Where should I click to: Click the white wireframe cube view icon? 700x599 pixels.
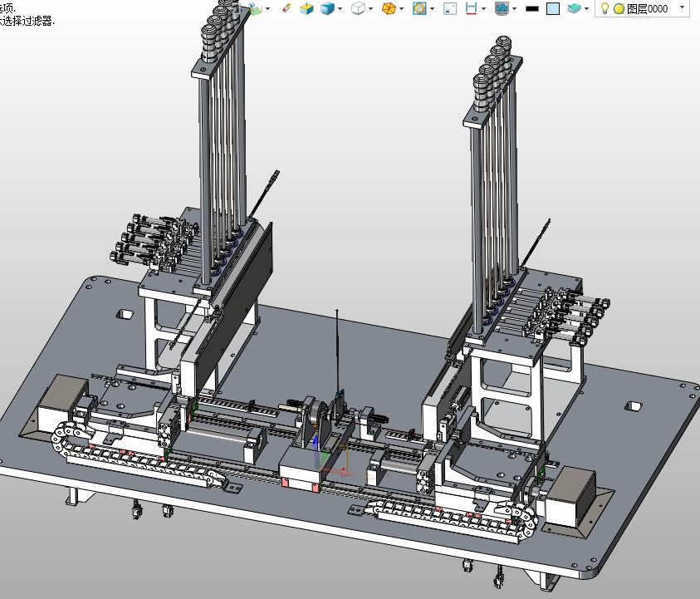pyautogui.click(x=358, y=8)
